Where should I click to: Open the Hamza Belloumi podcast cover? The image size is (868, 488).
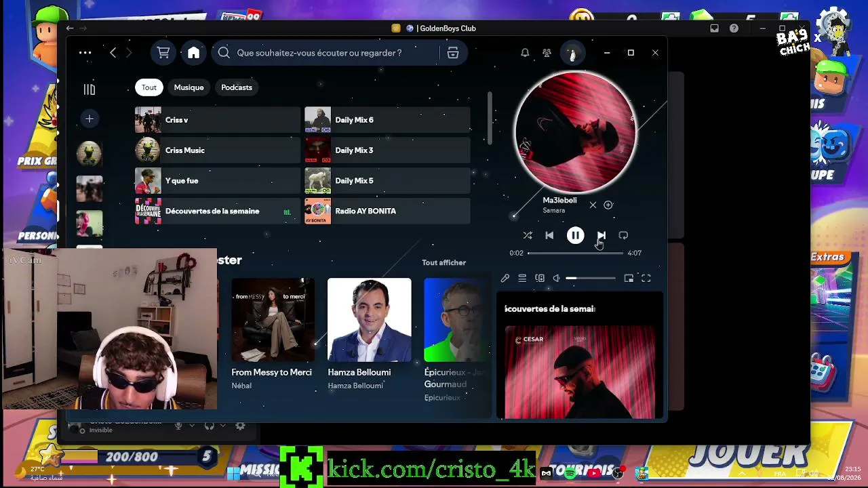370,320
